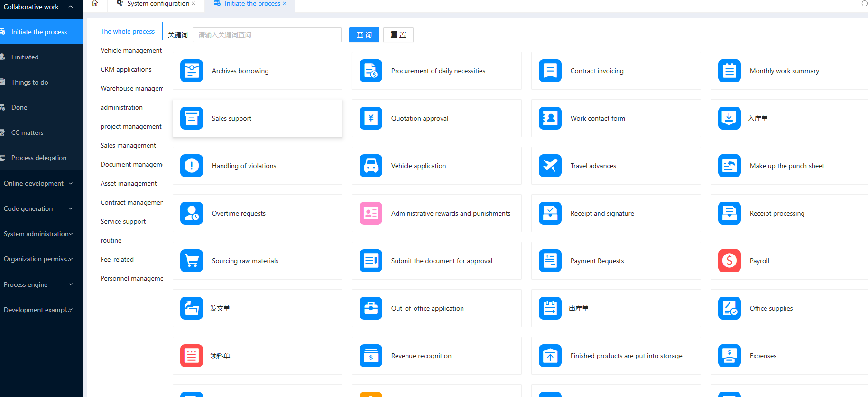Image resolution: width=868 pixels, height=397 pixels.
Task: Open the Procurement of daily necessities icon
Action: pyautogui.click(x=371, y=71)
